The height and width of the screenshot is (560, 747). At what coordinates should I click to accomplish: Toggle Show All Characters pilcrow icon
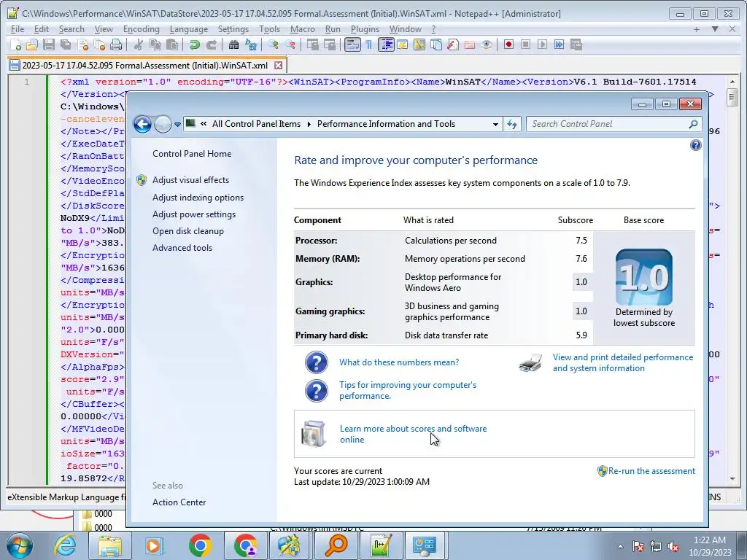pos(368,44)
